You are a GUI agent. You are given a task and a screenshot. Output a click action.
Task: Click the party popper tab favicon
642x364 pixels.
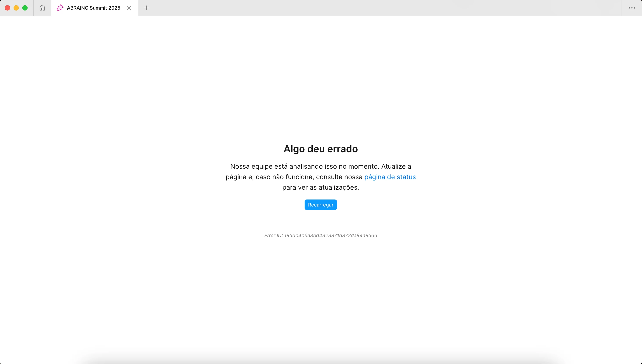[x=60, y=8]
